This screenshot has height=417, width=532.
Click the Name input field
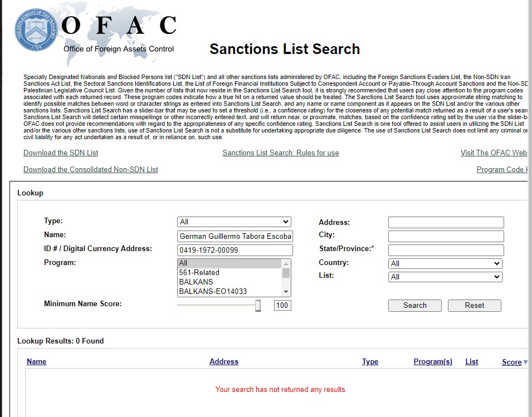(235, 236)
